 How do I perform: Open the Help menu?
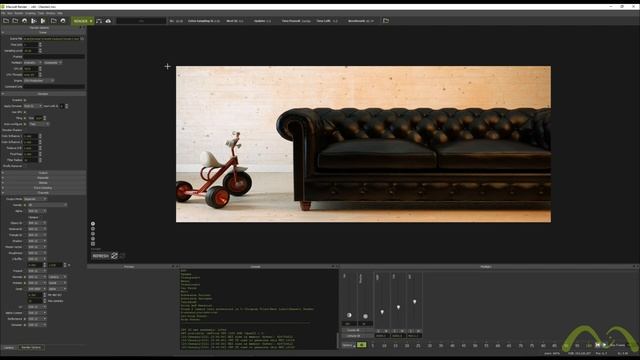[60, 13]
